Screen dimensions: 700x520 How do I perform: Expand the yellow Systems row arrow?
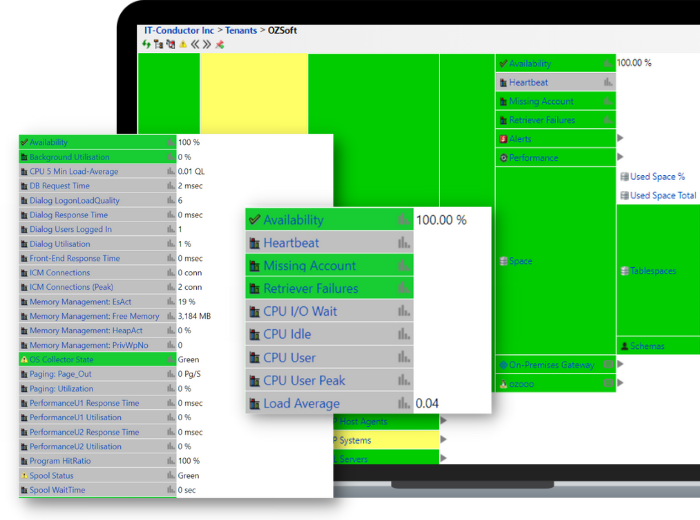[x=443, y=439]
